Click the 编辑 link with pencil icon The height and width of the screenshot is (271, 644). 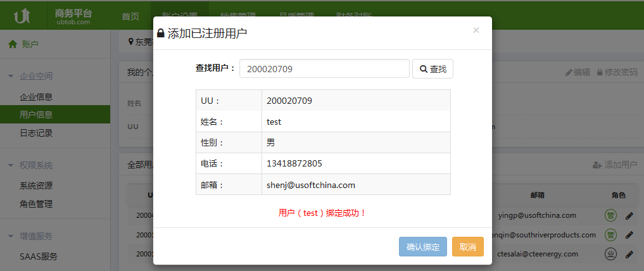tap(578, 72)
